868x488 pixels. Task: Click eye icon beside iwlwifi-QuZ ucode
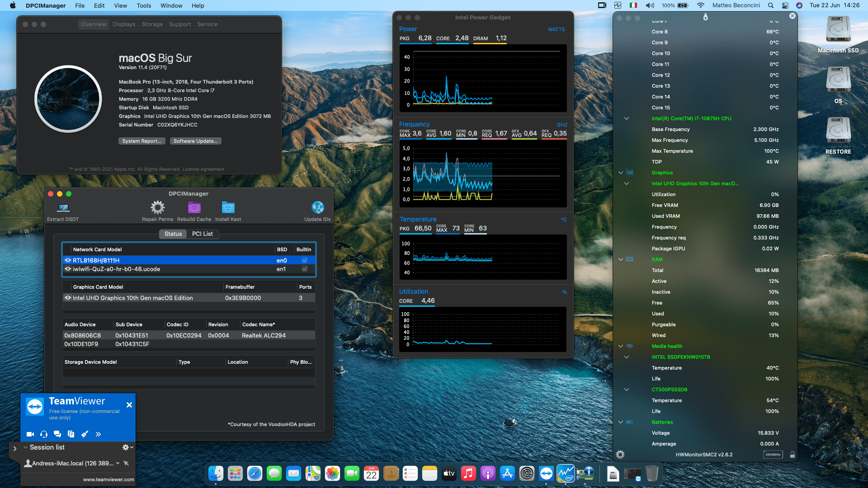point(68,269)
